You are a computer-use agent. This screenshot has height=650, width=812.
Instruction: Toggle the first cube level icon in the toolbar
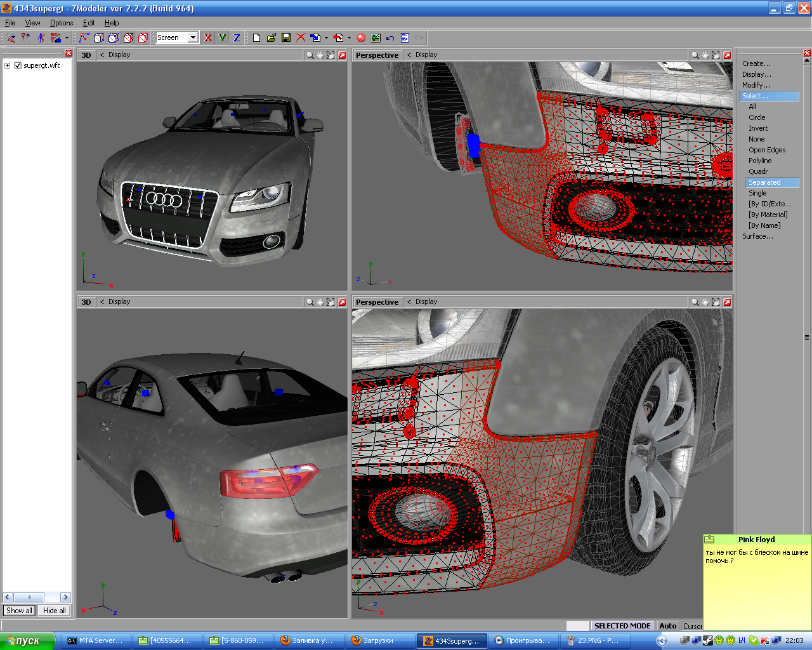tap(98, 38)
